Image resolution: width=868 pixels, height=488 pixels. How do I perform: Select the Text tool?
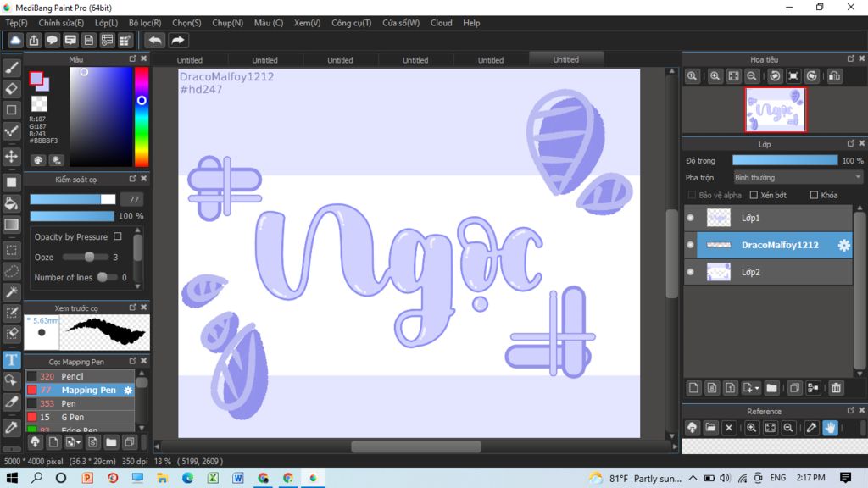click(x=12, y=360)
